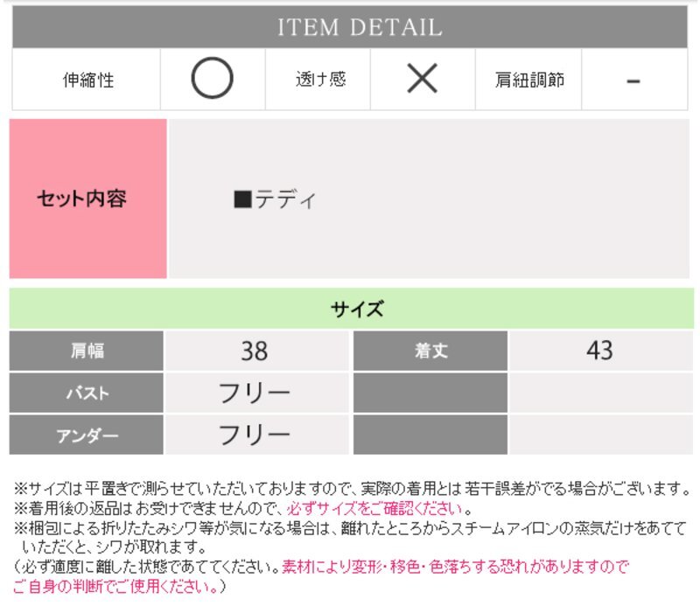This screenshot has width=700, height=606.
Task: Click the X mark beside 透け感
Action: pos(423,80)
